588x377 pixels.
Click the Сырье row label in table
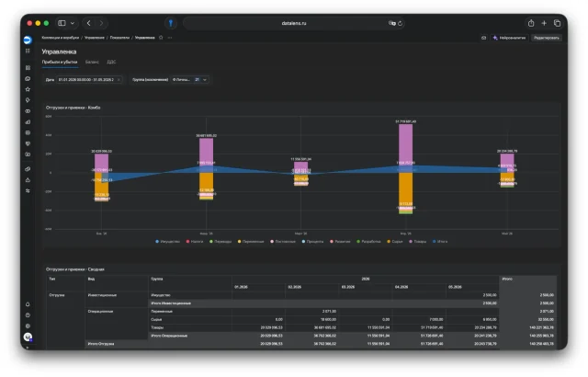tap(156, 320)
